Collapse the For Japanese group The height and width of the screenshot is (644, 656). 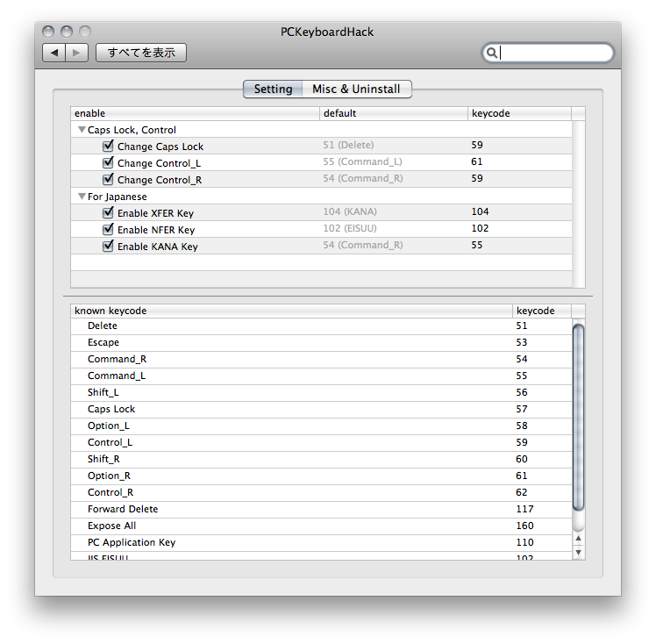click(x=82, y=197)
